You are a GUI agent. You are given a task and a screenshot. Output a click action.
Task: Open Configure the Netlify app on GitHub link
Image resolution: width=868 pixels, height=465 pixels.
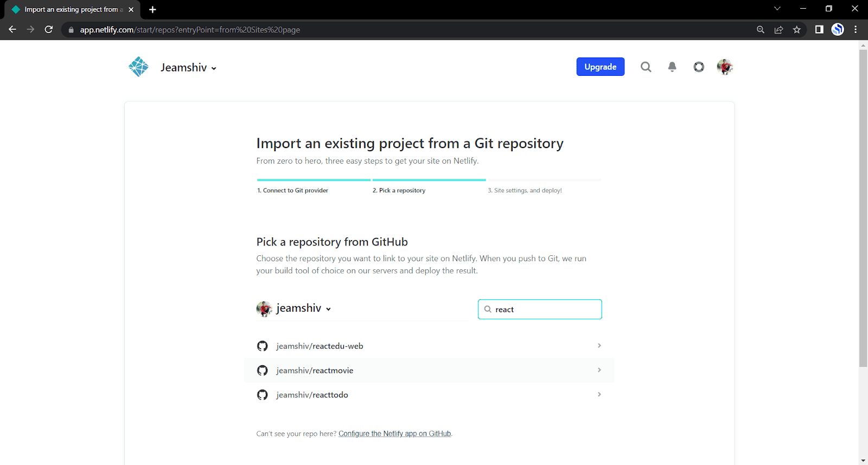point(395,434)
